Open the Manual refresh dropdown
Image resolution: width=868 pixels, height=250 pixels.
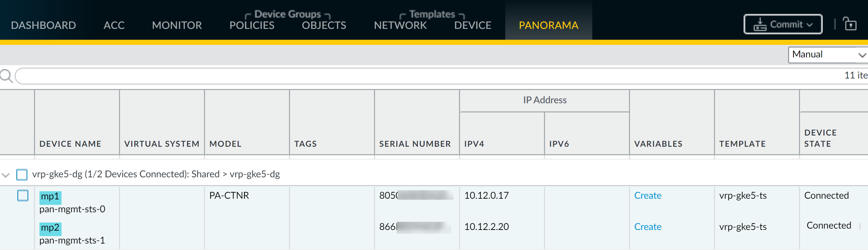[828, 55]
